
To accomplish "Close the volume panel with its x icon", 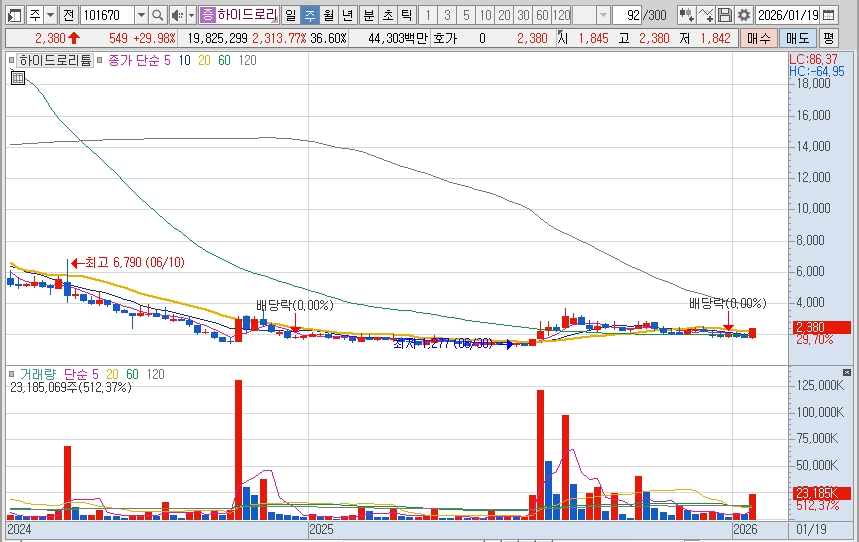I will click(847, 373).
